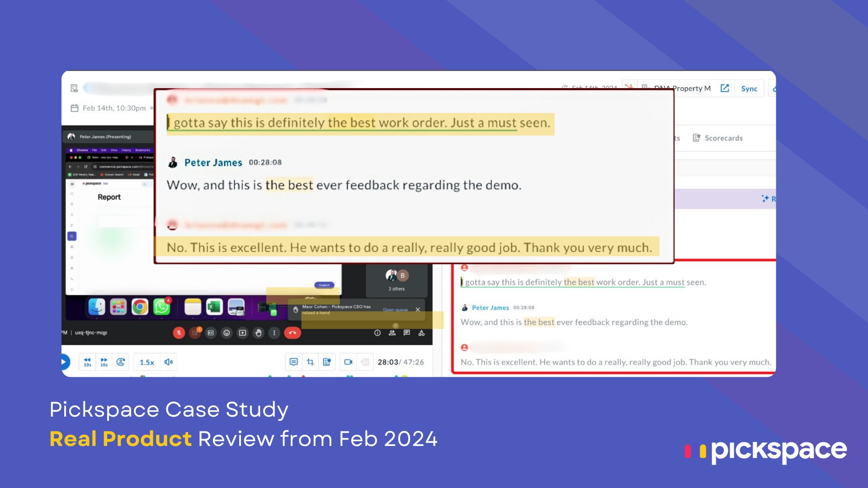Open the emoji reactions icon
The height and width of the screenshot is (488, 868).
(226, 333)
